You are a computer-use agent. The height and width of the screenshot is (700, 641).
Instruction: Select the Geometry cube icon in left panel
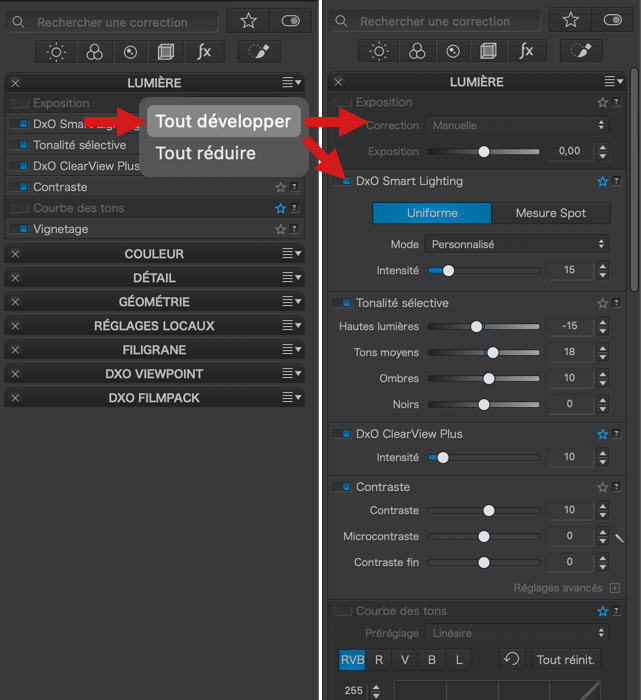pyautogui.click(x=166, y=52)
